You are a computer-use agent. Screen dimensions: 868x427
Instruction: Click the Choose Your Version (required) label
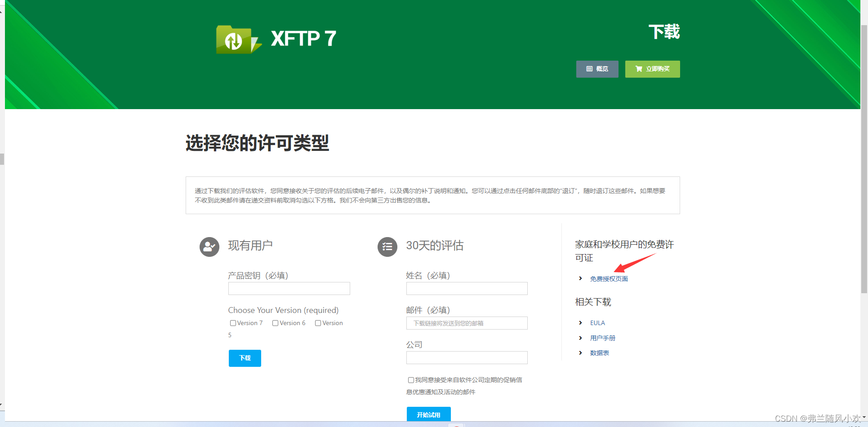click(283, 310)
